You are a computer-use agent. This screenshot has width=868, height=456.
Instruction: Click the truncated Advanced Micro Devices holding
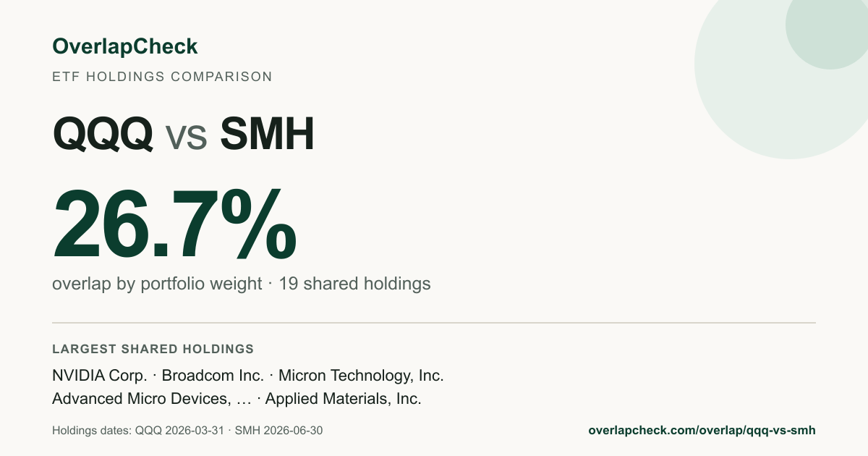tap(152, 399)
